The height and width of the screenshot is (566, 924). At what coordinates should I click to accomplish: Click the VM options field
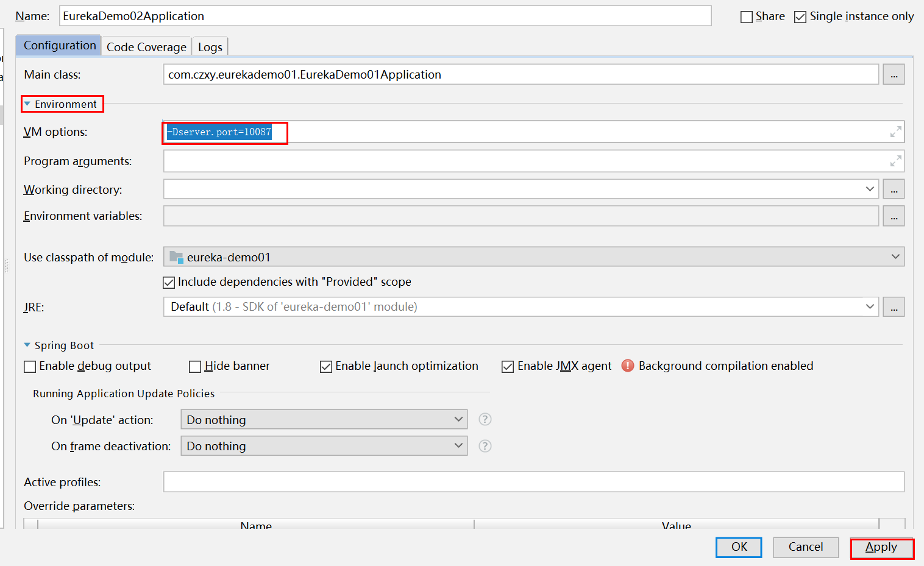click(533, 132)
